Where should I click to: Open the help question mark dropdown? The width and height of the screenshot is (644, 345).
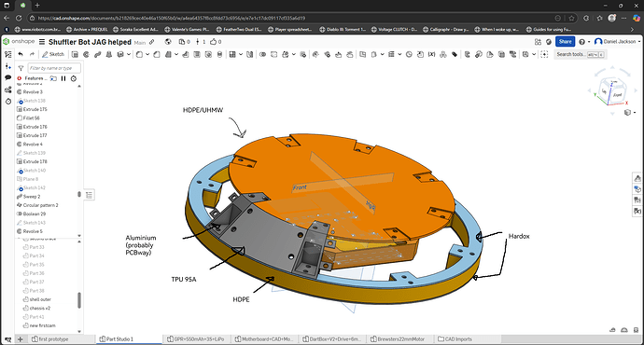[584, 41]
